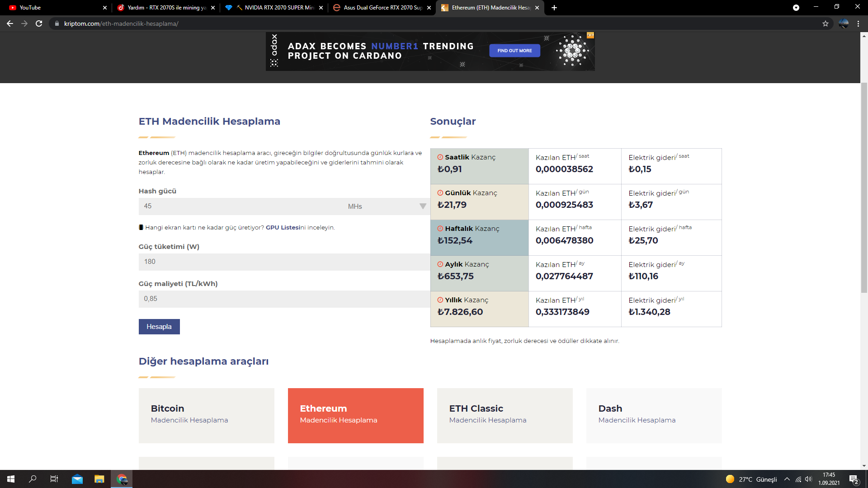Go back with the back arrow
Viewport: 868px width, 488px height.
coord(10,23)
